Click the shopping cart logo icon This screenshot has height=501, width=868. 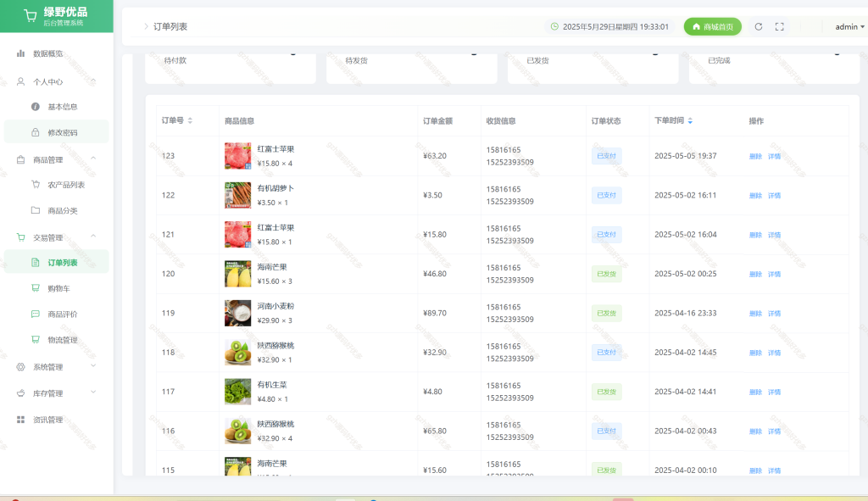click(31, 16)
